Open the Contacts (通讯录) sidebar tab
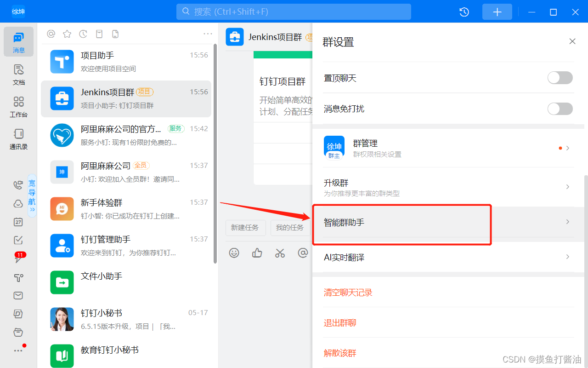 coord(18,139)
